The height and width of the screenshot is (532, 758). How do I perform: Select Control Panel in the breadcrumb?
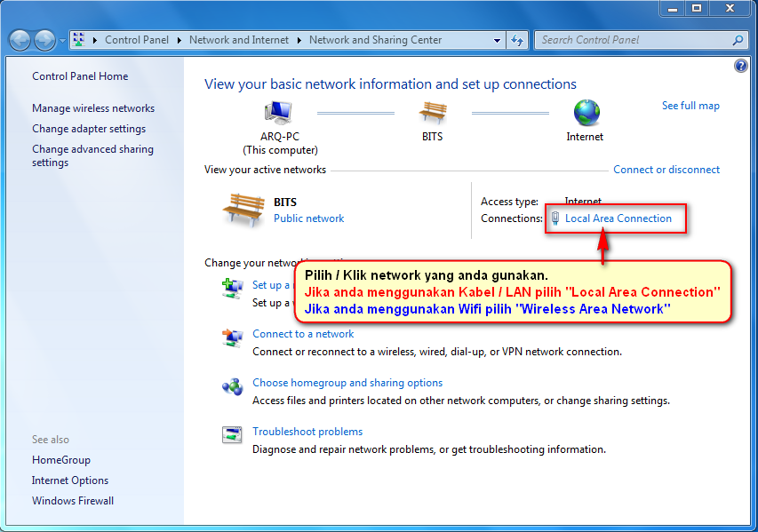136,40
